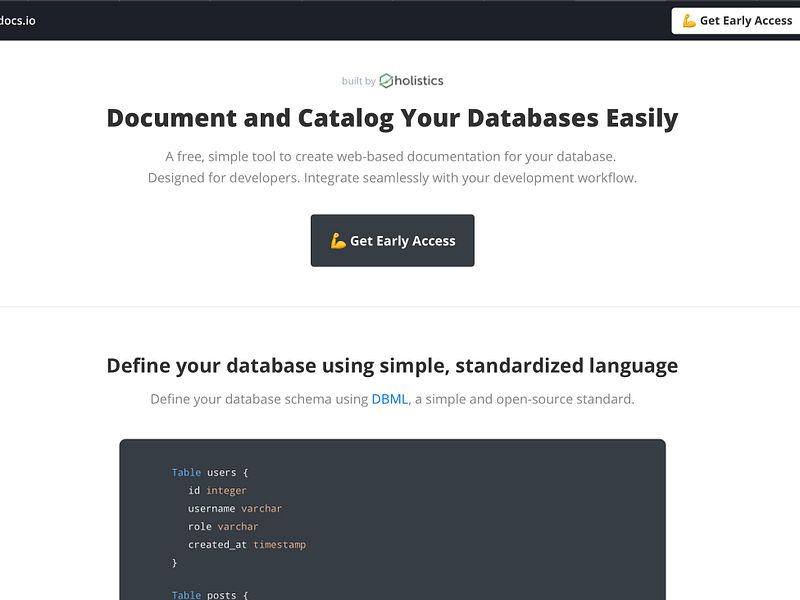The width and height of the screenshot is (800, 600).
Task: Open the DBML link
Action: [x=390, y=399]
